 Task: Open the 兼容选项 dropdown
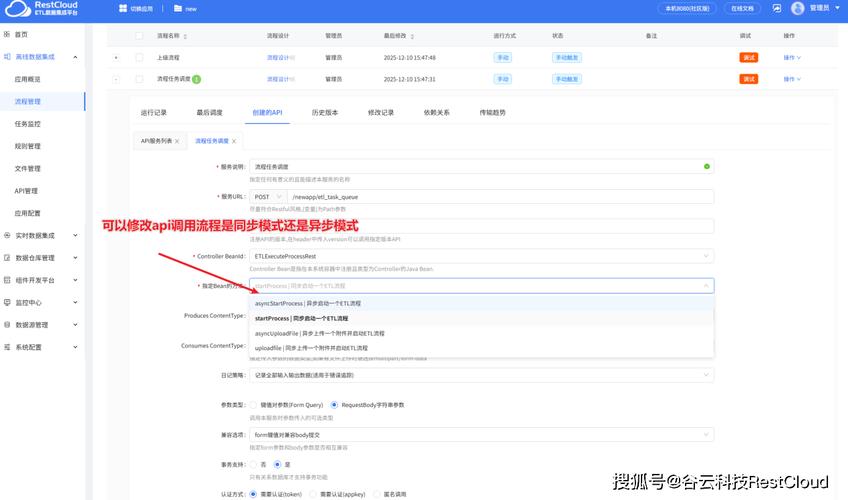[481, 435]
